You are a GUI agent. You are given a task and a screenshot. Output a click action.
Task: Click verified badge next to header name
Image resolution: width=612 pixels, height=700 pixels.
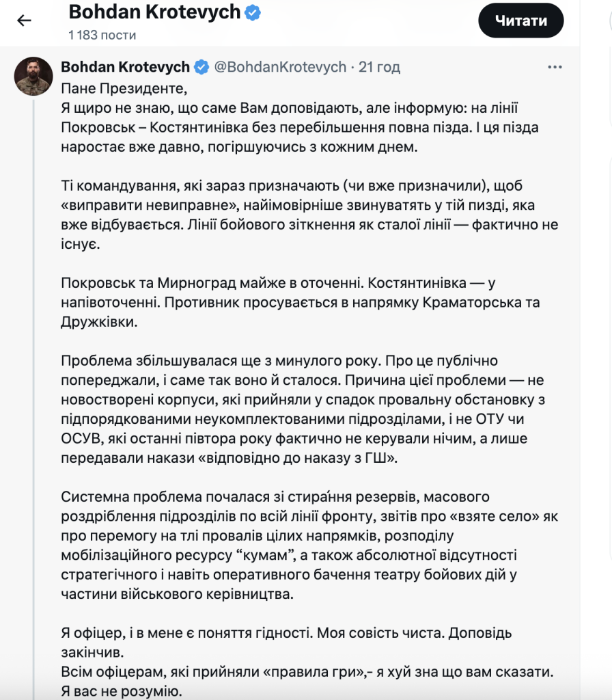[x=253, y=12]
